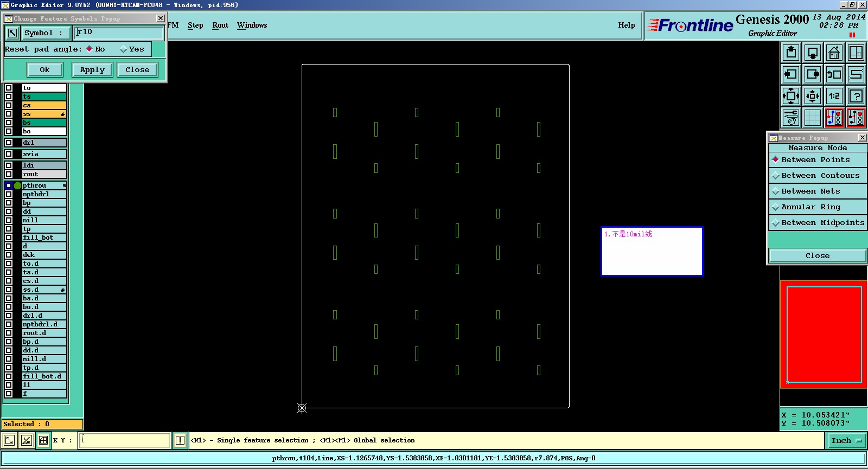Select Yes for Reset pad angle
The height and width of the screenshot is (469, 868).
pyautogui.click(x=132, y=49)
